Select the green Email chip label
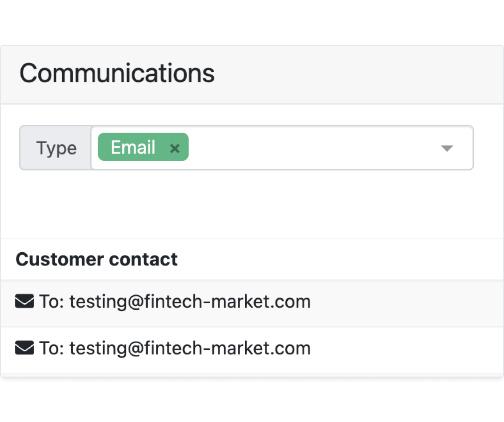 tap(133, 147)
